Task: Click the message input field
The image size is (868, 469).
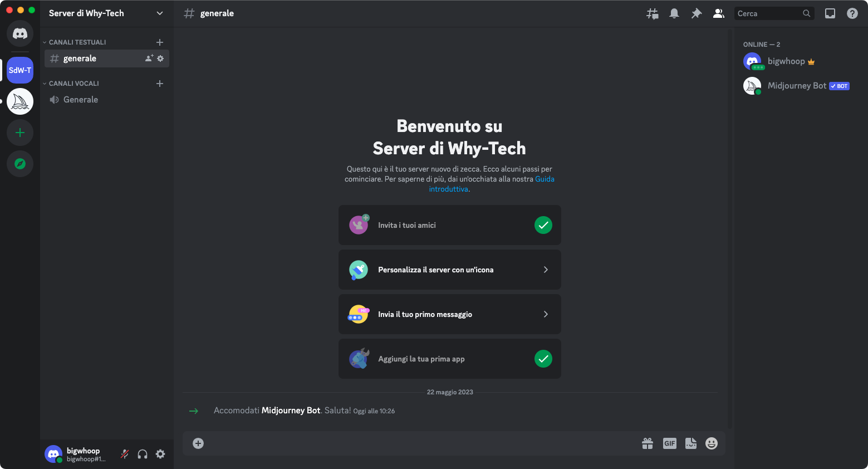Action: click(423, 443)
